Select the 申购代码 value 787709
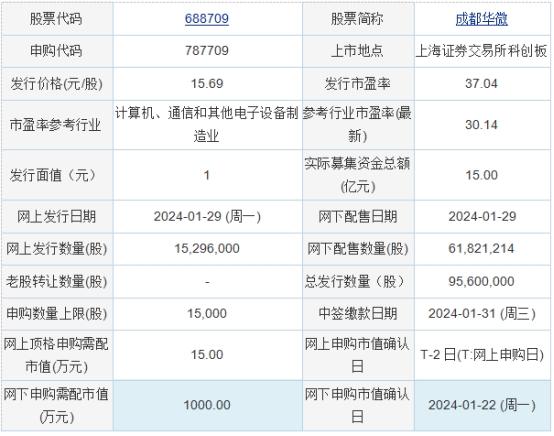554x436 pixels. (x=207, y=51)
